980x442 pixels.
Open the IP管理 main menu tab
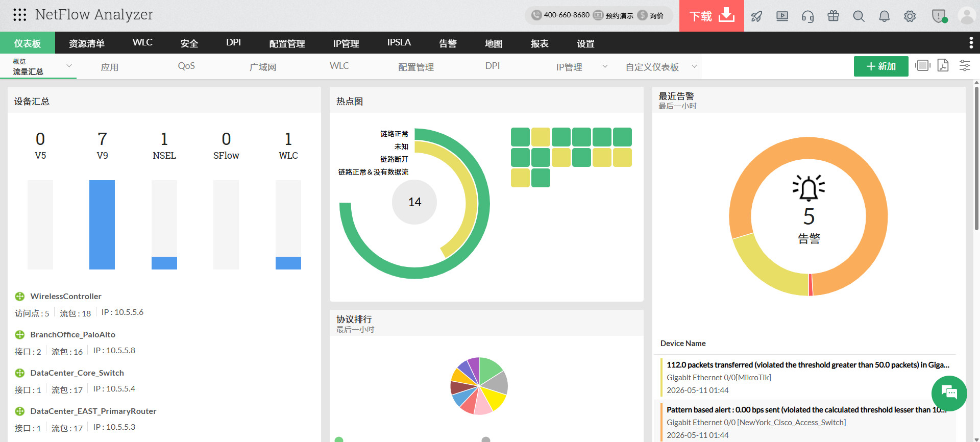coord(346,43)
